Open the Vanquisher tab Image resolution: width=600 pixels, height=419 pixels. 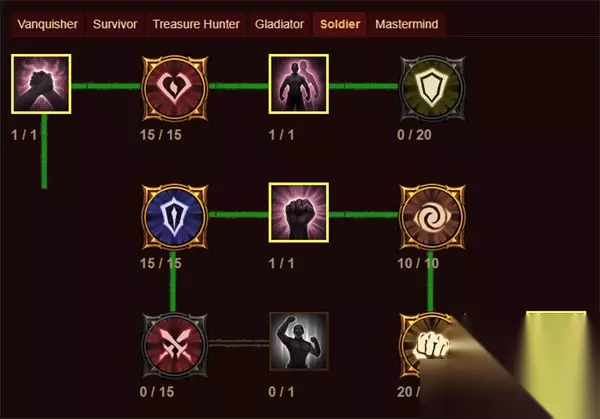tap(48, 24)
